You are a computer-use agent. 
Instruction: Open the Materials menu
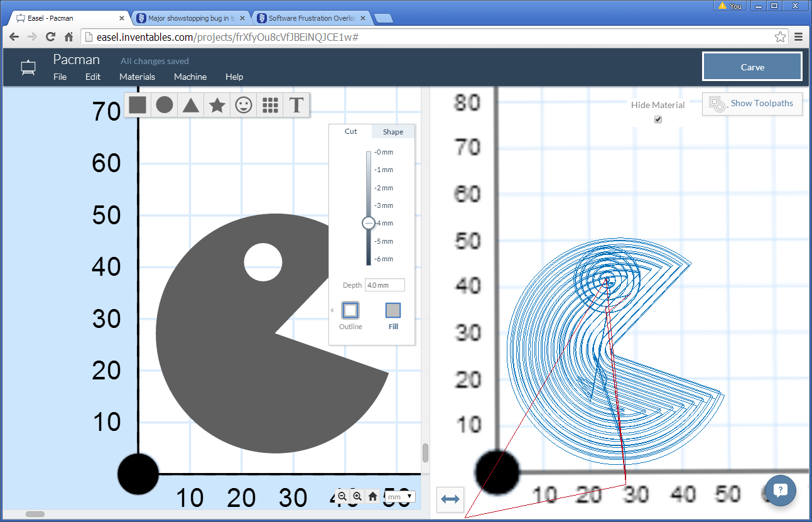coord(137,77)
